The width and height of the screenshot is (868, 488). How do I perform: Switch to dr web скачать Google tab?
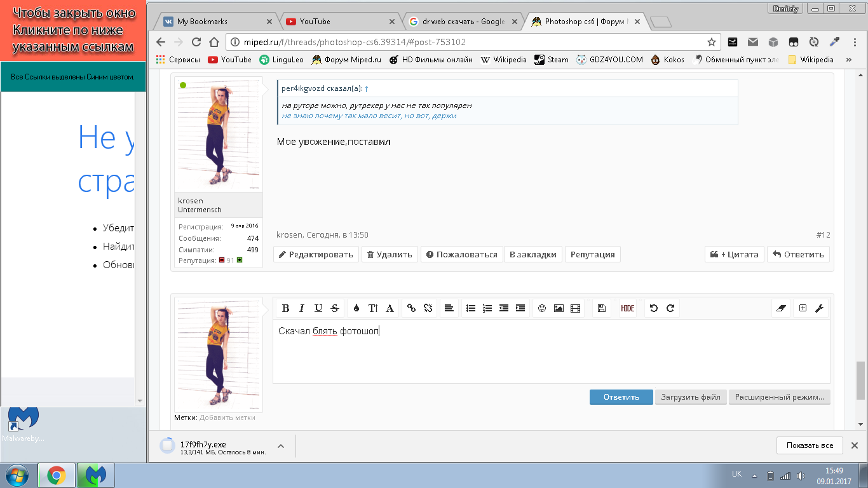tap(464, 21)
